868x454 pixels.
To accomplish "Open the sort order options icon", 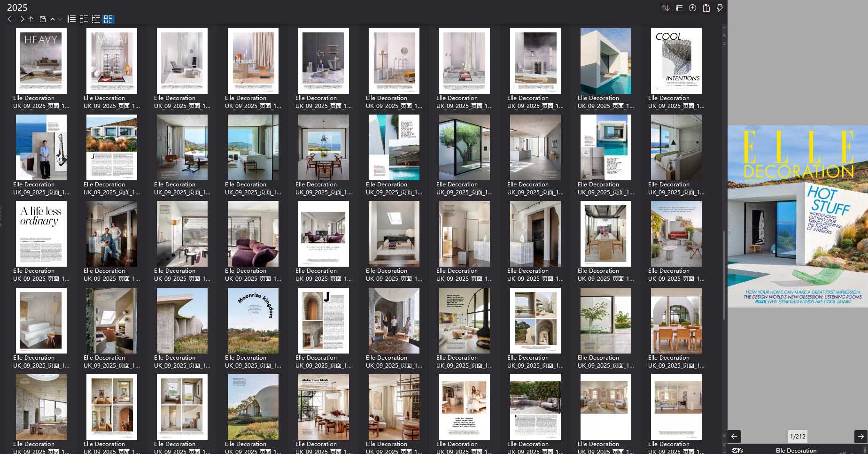I will (x=666, y=8).
